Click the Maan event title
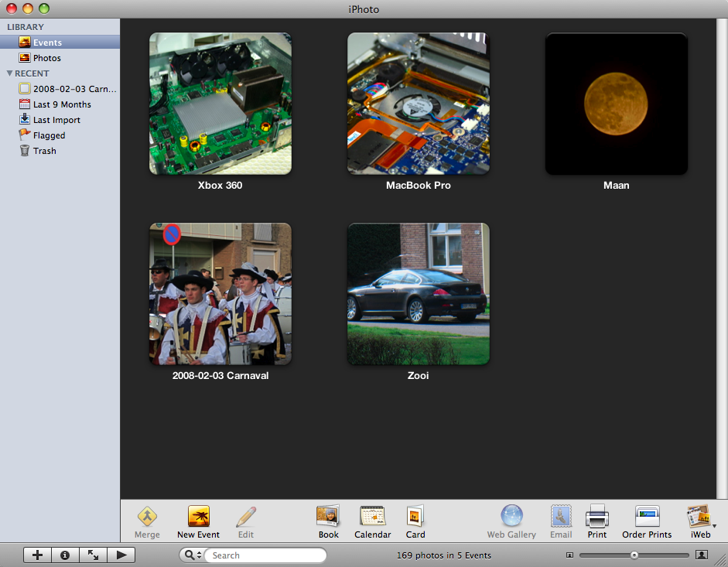This screenshot has height=567, width=728. coord(616,186)
